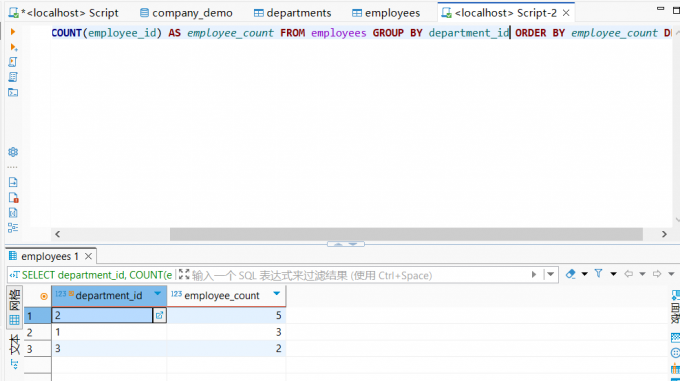Image resolution: width=680 pixels, height=381 pixels.
Task: Clear filters with the eraser icon
Action: coord(570,274)
